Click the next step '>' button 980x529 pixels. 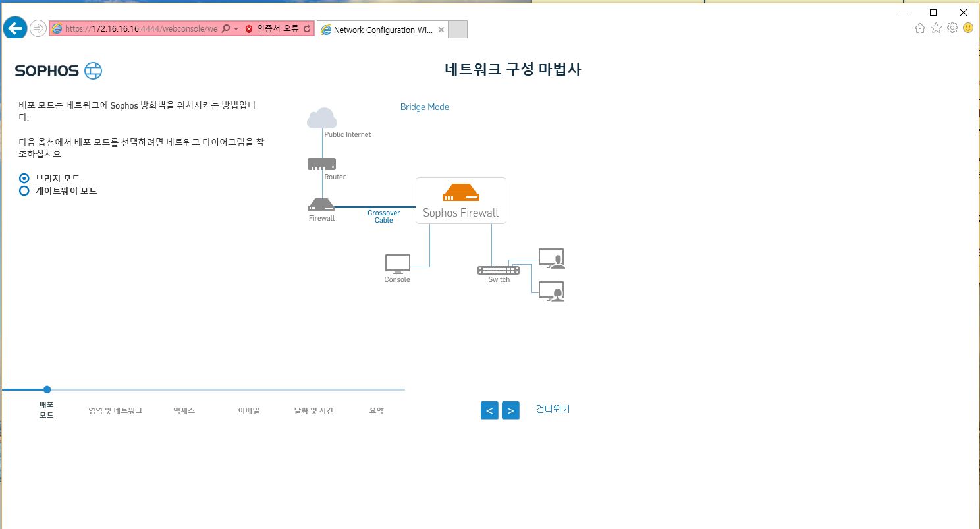coord(510,410)
